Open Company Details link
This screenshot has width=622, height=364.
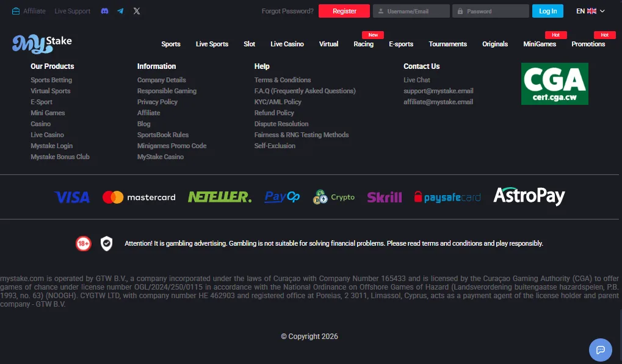click(x=161, y=80)
